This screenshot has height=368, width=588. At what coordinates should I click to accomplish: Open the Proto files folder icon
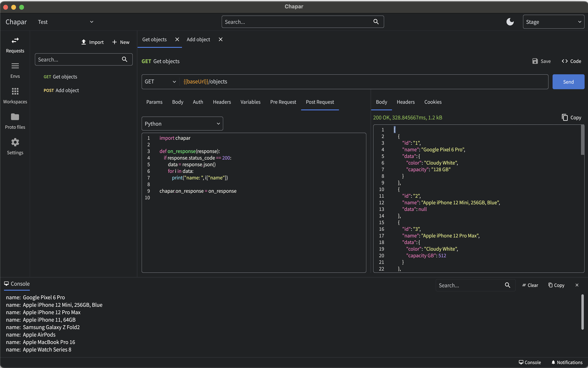point(15,117)
